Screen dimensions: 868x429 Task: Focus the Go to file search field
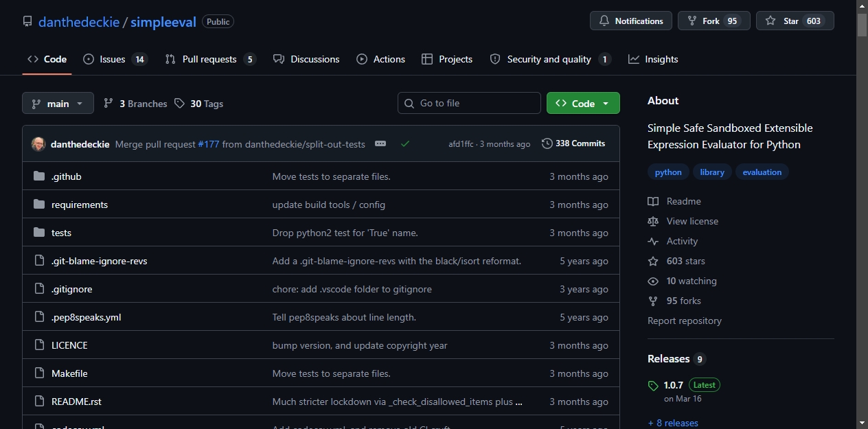point(469,103)
